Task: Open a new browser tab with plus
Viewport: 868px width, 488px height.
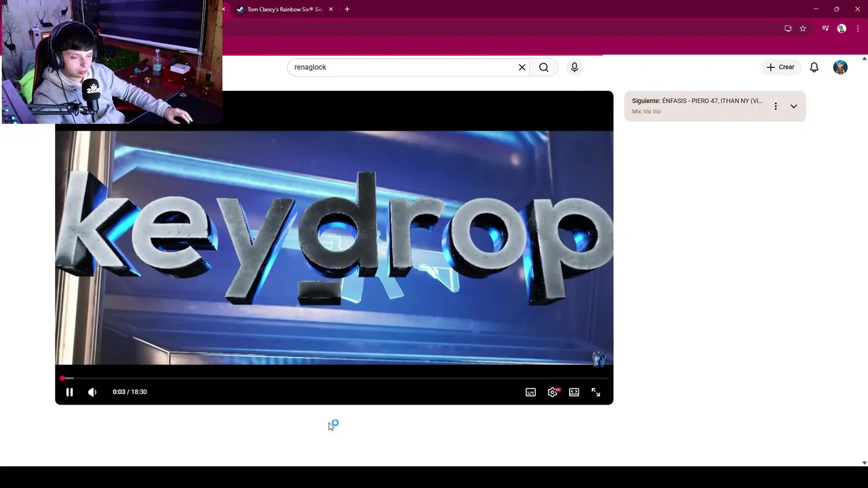Action: coord(347,9)
